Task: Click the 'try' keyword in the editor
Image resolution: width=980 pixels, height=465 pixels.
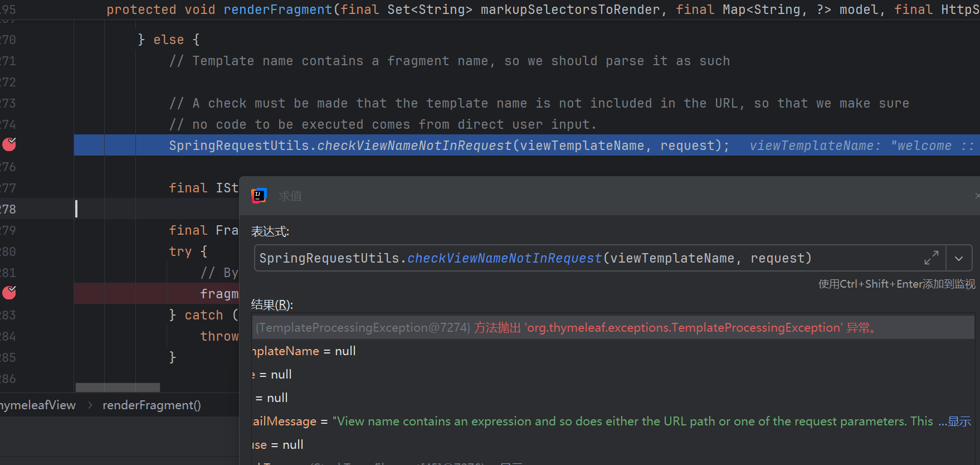Action: (180, 251)
